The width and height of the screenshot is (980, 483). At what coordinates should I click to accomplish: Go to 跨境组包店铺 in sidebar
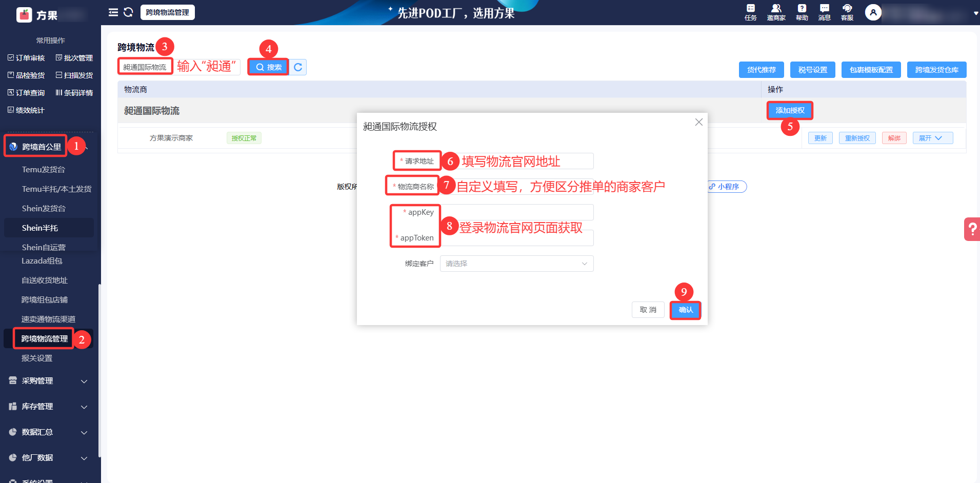pos(45,300)
